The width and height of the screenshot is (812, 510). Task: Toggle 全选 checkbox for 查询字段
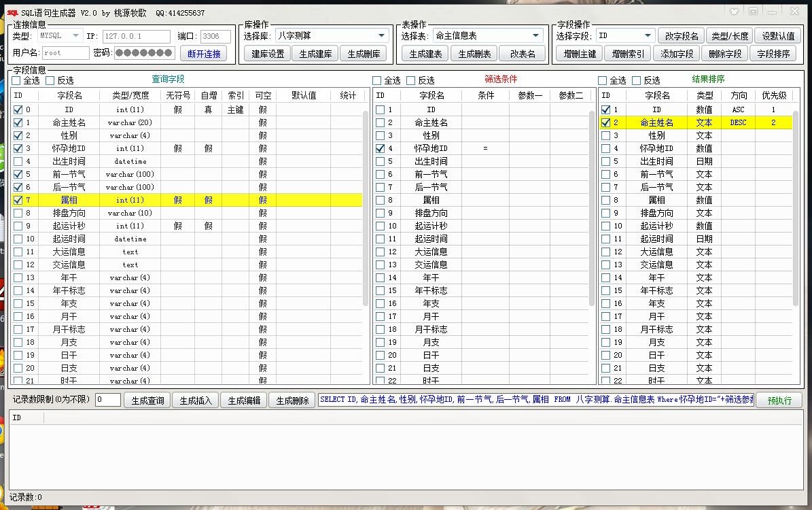[16, 80]
